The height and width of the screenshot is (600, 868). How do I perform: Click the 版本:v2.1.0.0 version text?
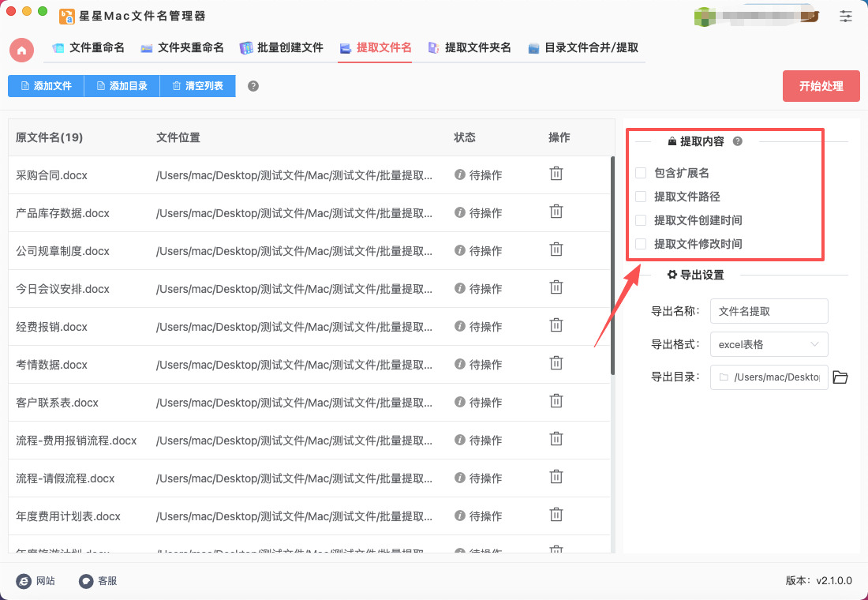point(819,580)
